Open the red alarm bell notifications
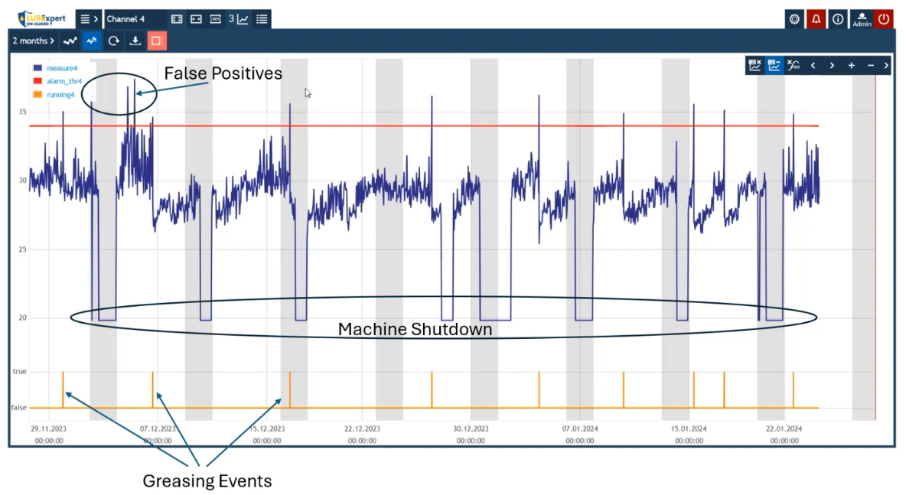This screenshot has height=495, width=906. [816, 19]
